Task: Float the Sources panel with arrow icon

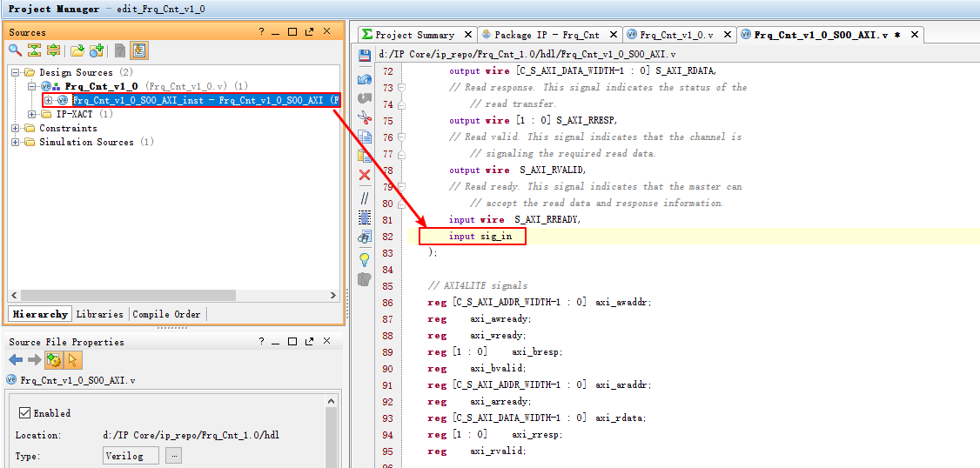Action: [x=309, y=32]
